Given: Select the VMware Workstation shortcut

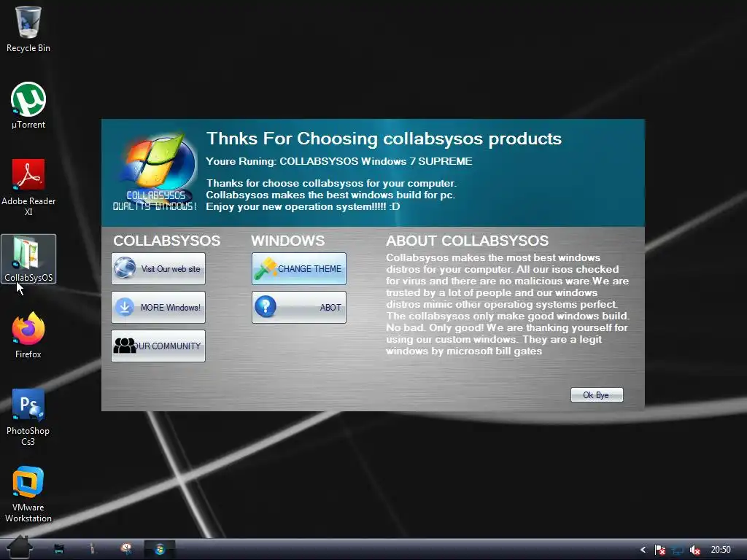Looking at the screenshot, I should pyautogui.click(x=28, y=494).
